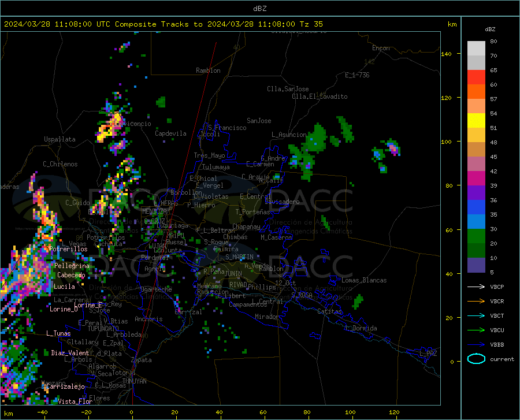Pick the magenta 42 dBZ legend swatch
Screen dimensions: 520x420
pyautogui.click(x=476, y=179)
